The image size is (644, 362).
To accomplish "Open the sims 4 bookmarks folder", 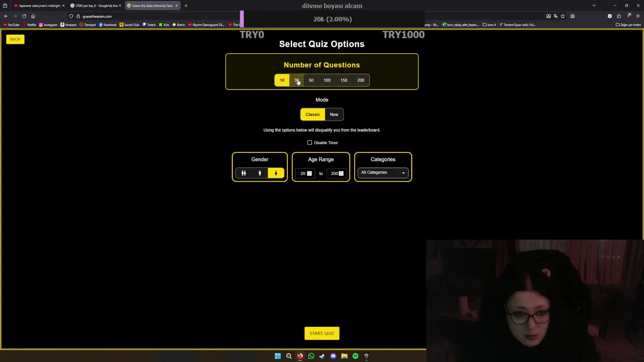I will pyautogui.click(x=489, y=25).
